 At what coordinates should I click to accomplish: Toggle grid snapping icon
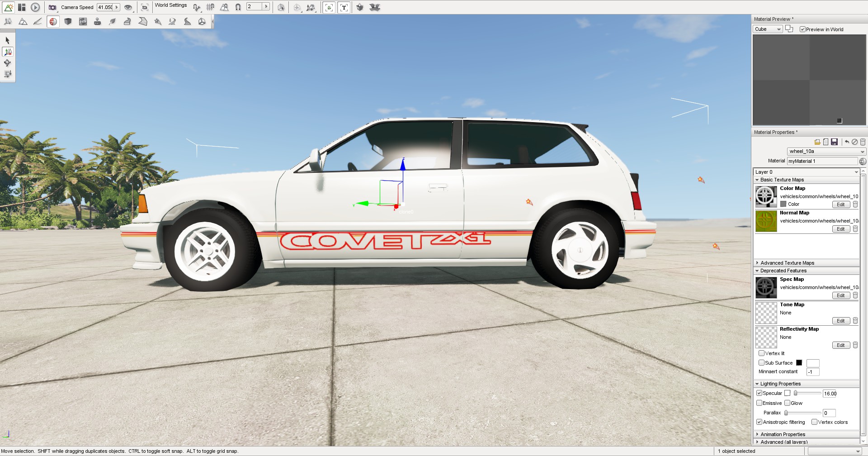pos(210,7)
